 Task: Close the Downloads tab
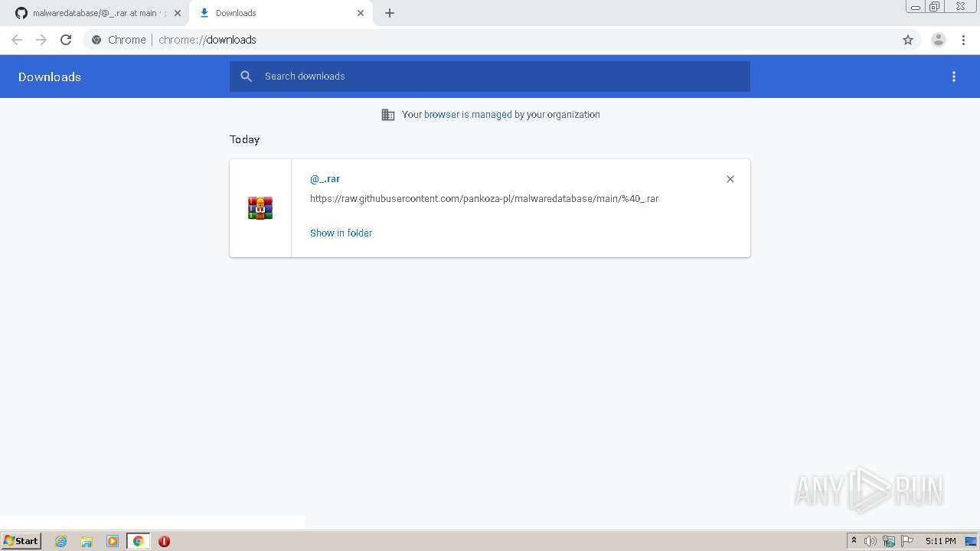[361, 13]
